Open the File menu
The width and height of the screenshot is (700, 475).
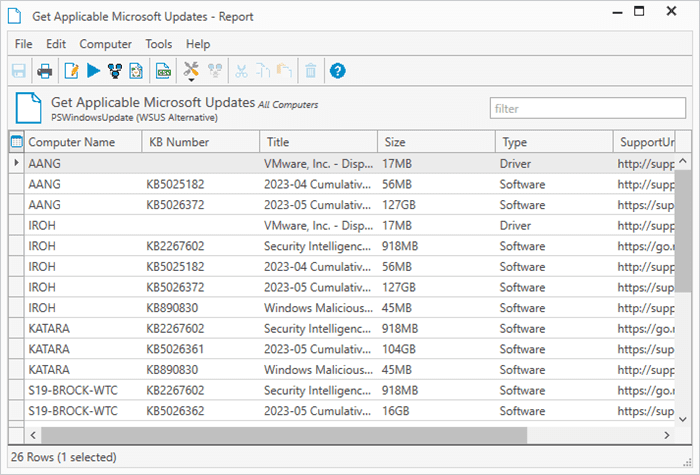tap(23, 44)
